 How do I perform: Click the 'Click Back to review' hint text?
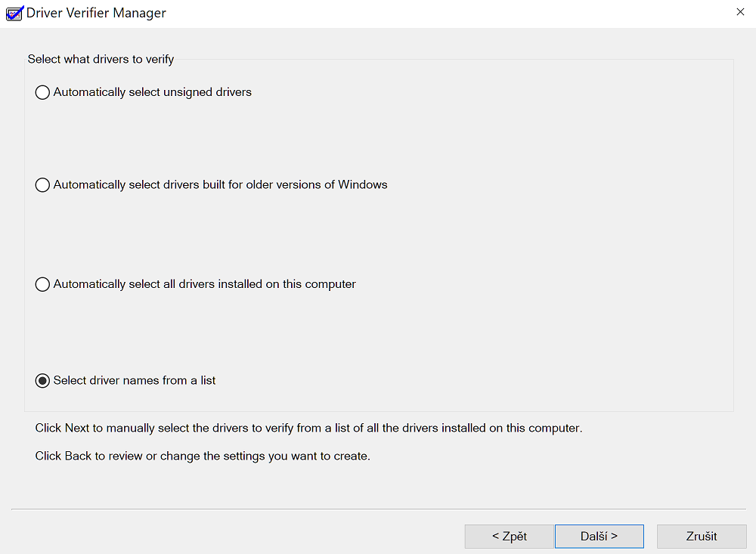203,457
